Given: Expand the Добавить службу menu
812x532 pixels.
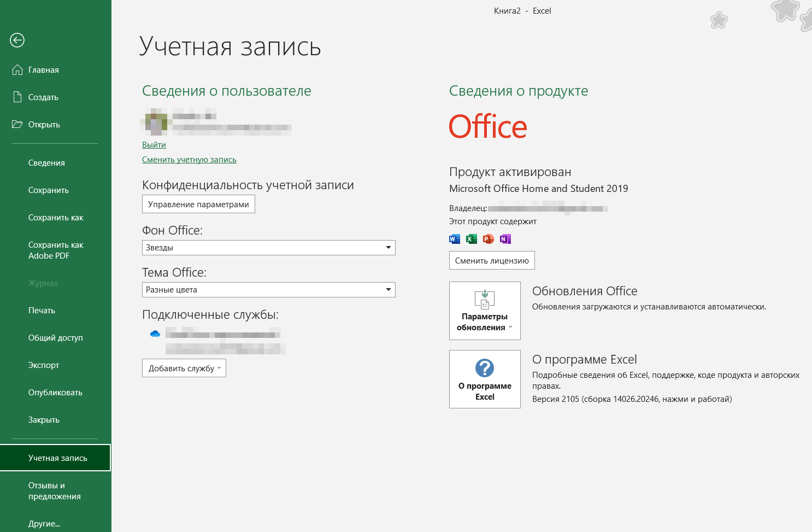Looking at the screenshot, I should point(184,368).
